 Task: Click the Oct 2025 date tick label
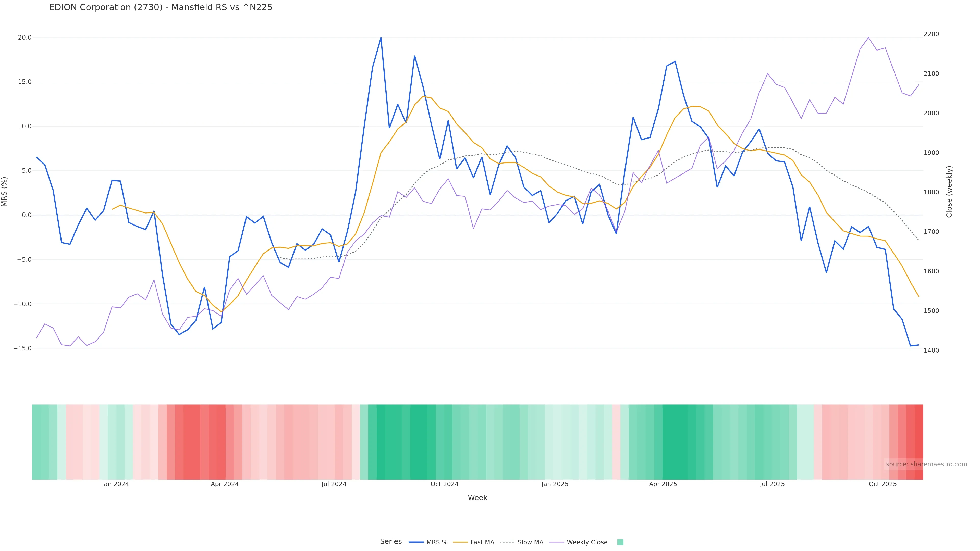point(883,484)
